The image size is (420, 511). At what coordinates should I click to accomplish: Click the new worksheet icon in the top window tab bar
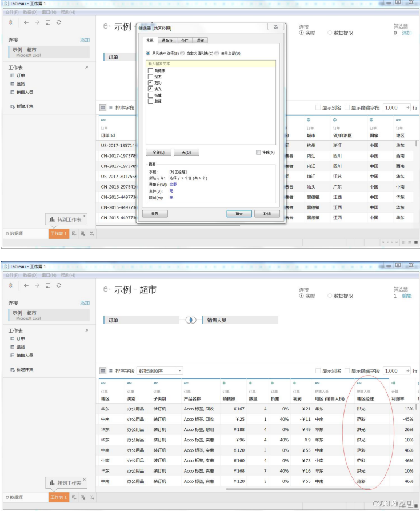[74, 234]
